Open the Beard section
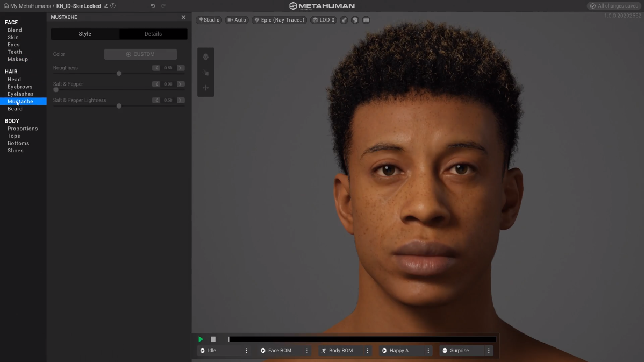The height and width of the screenshot is (362, 644). click(x=15, y=109)
